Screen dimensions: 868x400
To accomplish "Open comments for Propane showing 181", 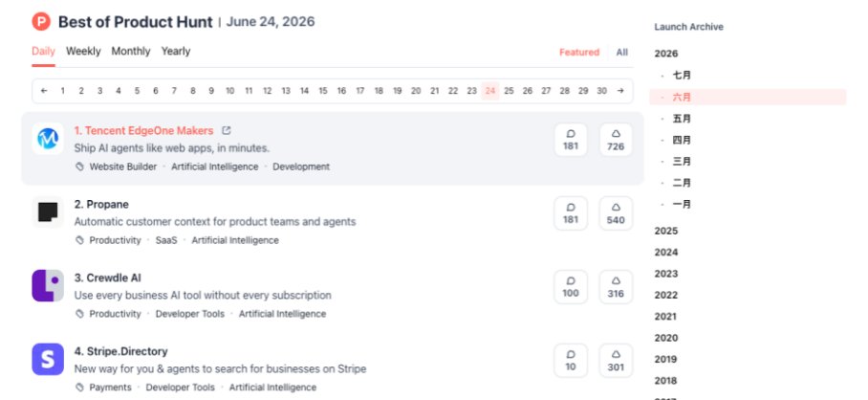I will 571,213.
